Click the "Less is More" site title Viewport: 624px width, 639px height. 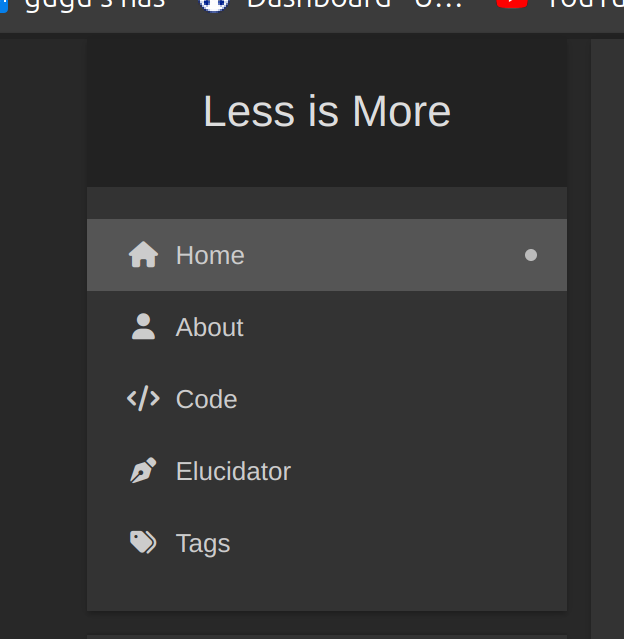pyautogui.click(x=326, y=111)
